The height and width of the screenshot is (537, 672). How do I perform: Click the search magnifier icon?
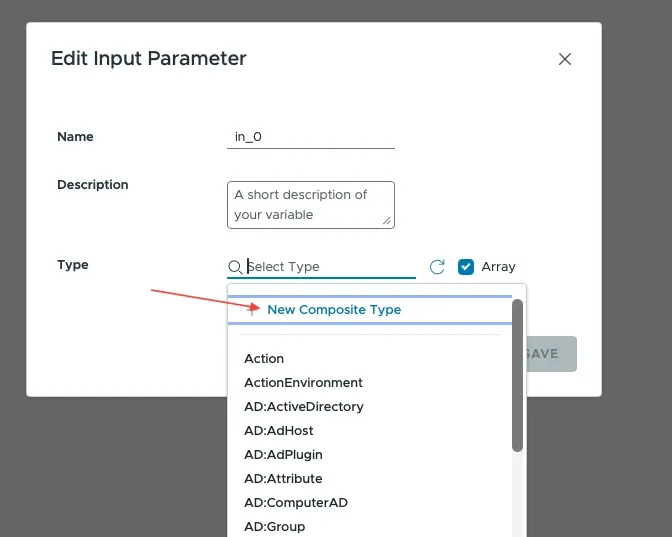coord(235,267)
